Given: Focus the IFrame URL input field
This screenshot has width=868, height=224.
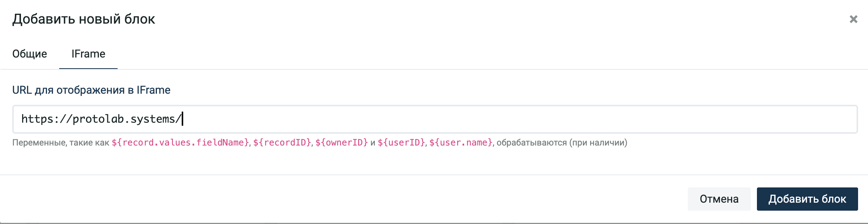Looking at the screenshot, I should click(x=435, y=119).
